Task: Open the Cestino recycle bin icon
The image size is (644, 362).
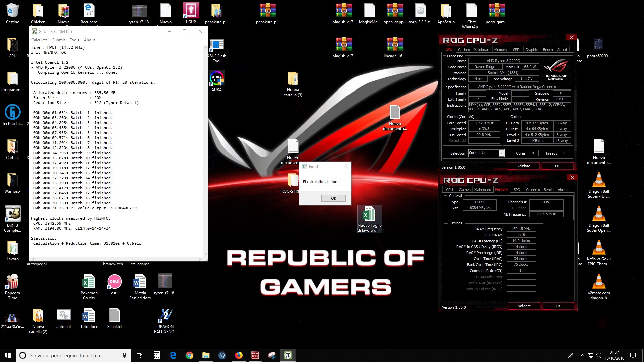Action: [13, 14]
